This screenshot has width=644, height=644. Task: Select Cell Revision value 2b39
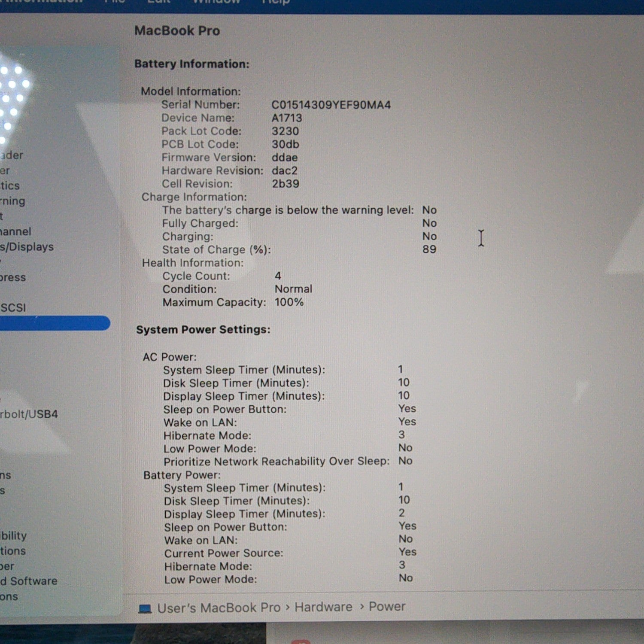285,184
